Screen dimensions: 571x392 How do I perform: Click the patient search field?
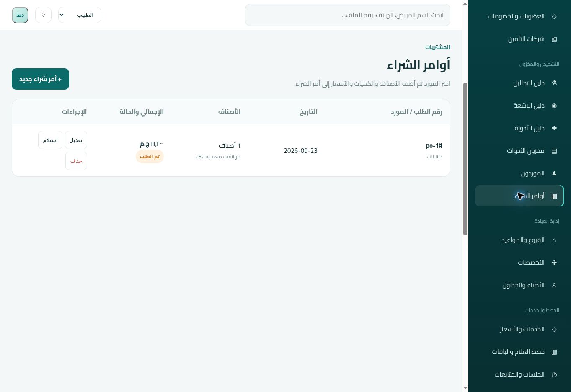click(348, 15)
